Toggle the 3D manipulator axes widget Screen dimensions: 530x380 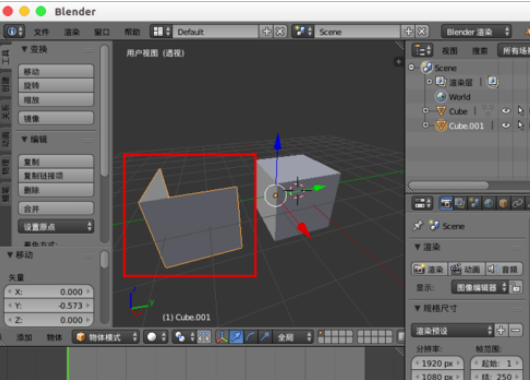tap(222, 337)
